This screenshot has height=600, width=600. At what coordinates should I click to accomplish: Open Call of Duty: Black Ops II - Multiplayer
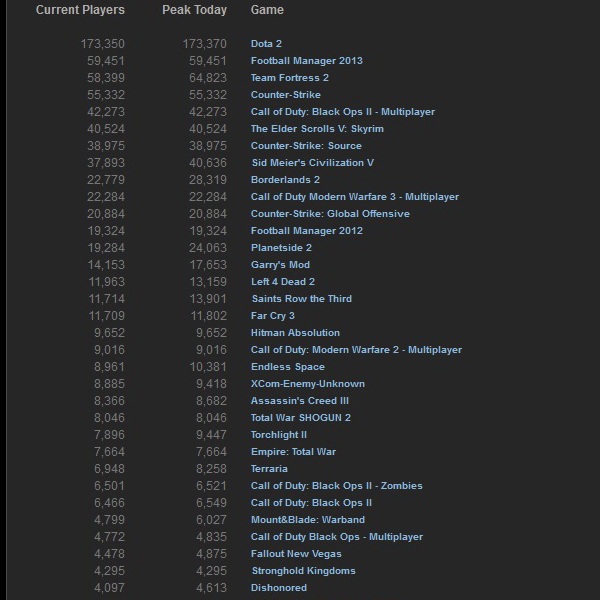[342, 112]
